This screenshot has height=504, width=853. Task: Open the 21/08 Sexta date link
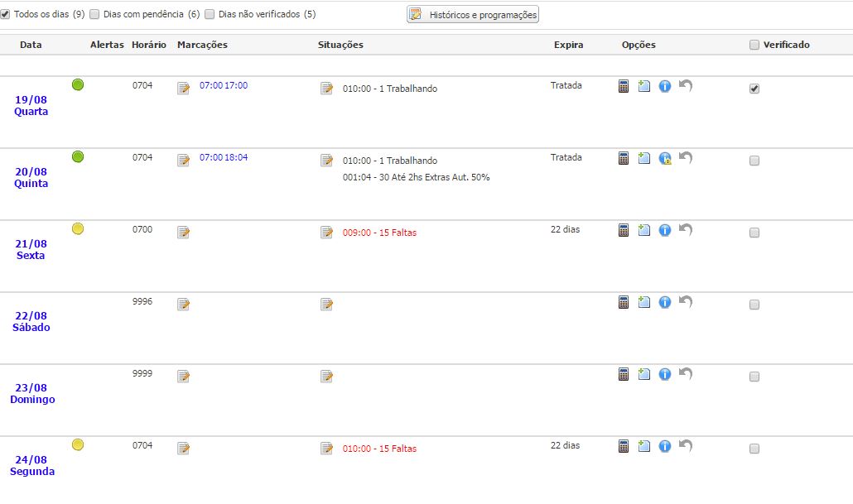point(31,249)
